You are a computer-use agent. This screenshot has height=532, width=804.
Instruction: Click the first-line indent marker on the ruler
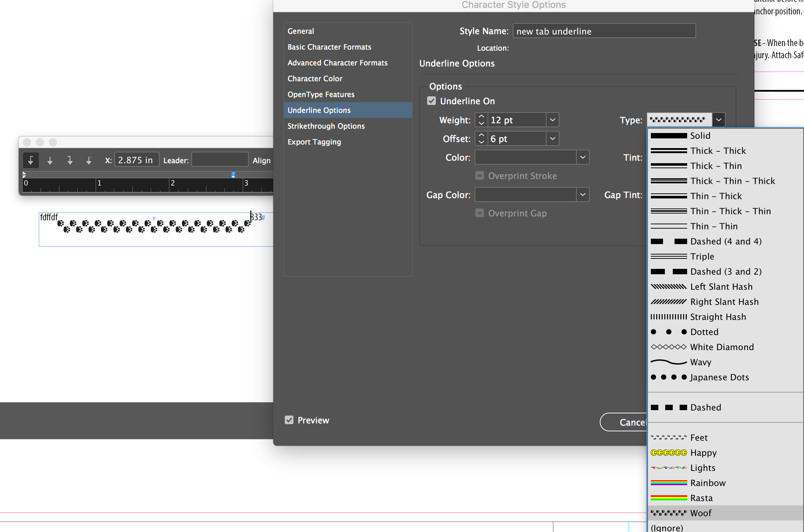pyautogui.click(x=24, y=174)
